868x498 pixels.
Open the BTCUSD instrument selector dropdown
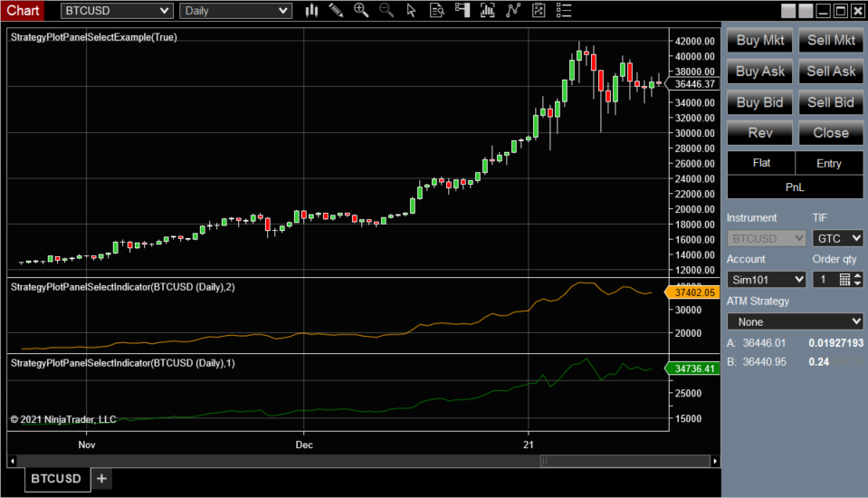pyautogui.click(x=117, y=11)
